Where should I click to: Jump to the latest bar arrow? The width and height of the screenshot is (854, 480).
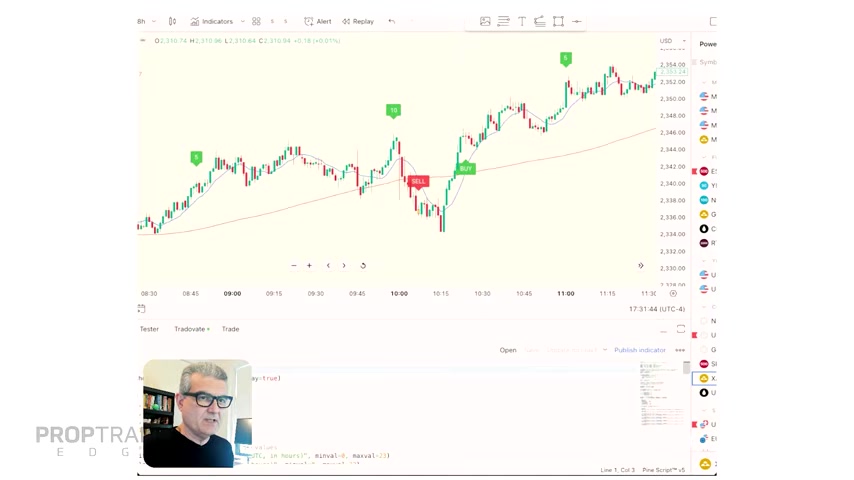[x=641, y=265]
